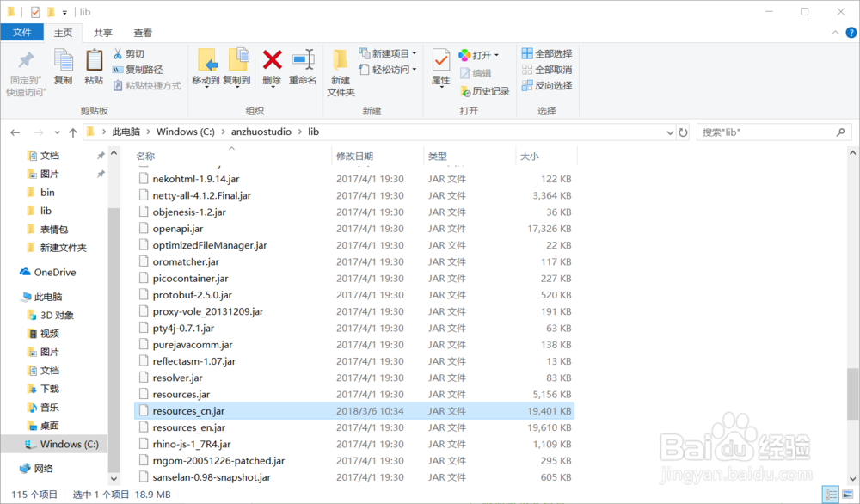The height and width of the screenshot is (504, 860).
Task: Click the Copy icon in the ribbon
Action: tap(63, 60)
